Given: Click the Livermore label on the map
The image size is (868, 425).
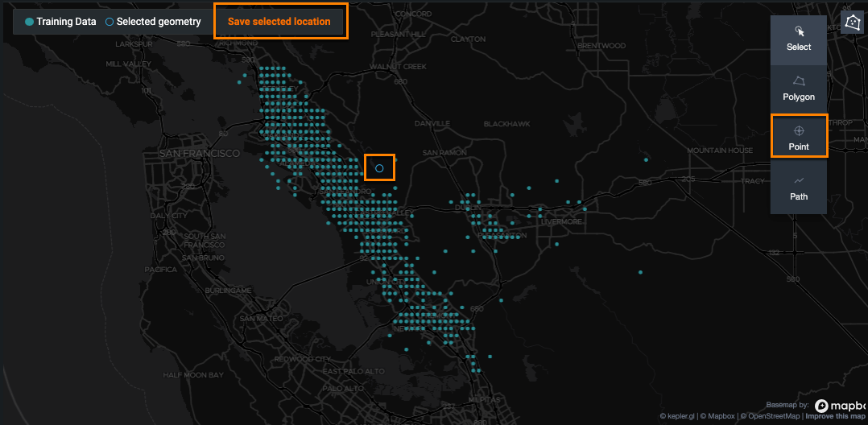Looking at the screenshot, I should [x=560, y=221].
